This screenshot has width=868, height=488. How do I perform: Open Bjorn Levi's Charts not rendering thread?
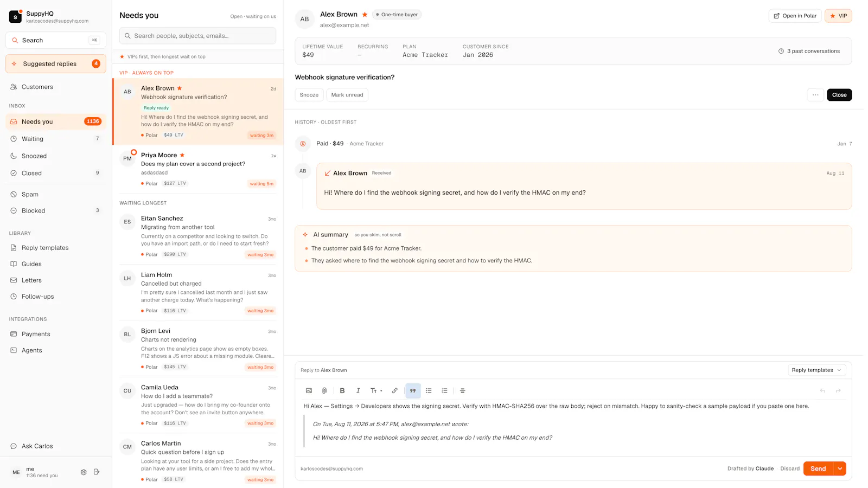198,349
